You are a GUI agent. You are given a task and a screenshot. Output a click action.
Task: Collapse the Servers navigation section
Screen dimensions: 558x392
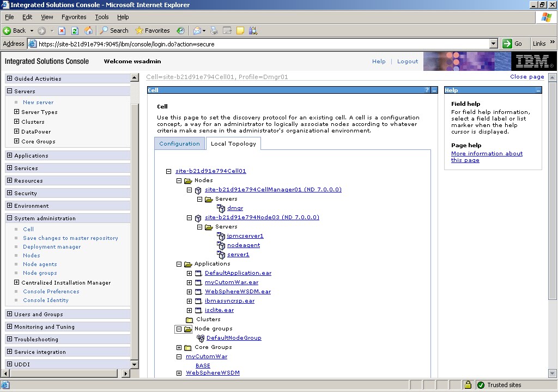(x=10, y=91)
